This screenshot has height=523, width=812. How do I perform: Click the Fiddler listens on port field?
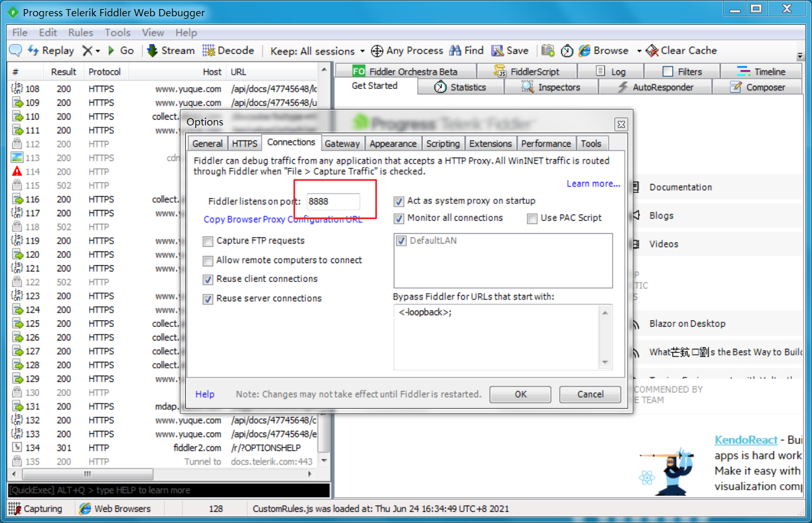click(x=333, y=201)
